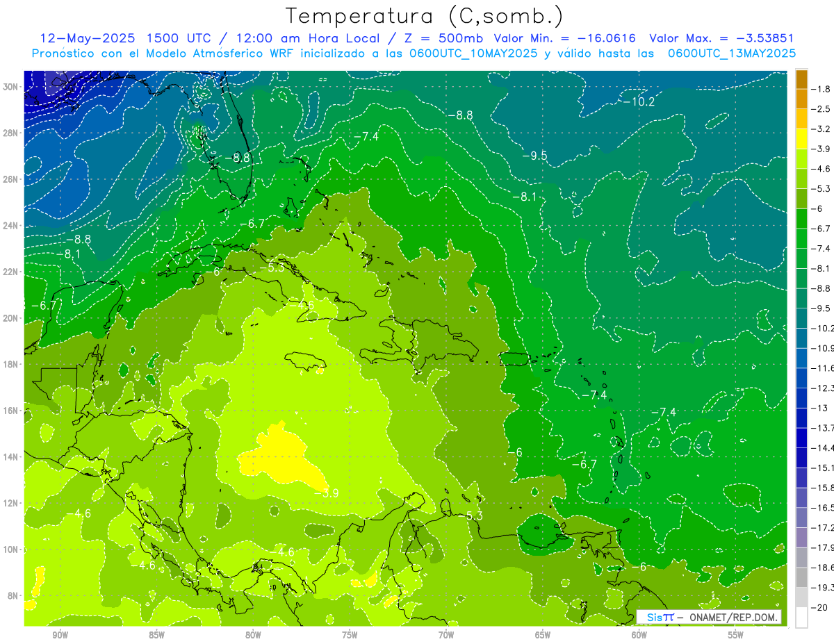Pick the gray legend swatch between -18.6 and -19.3
834x644 pixels.
pyautogui.click(x=801, y=577)
